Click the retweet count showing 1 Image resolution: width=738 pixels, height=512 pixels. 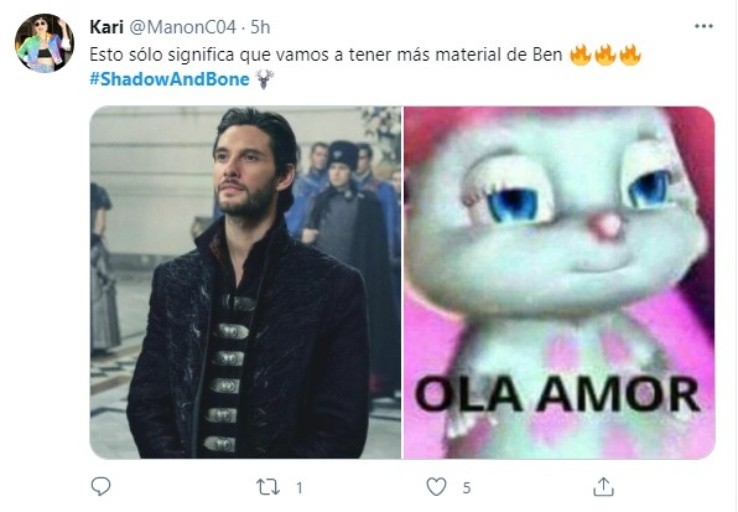click(x=299, y=488)
